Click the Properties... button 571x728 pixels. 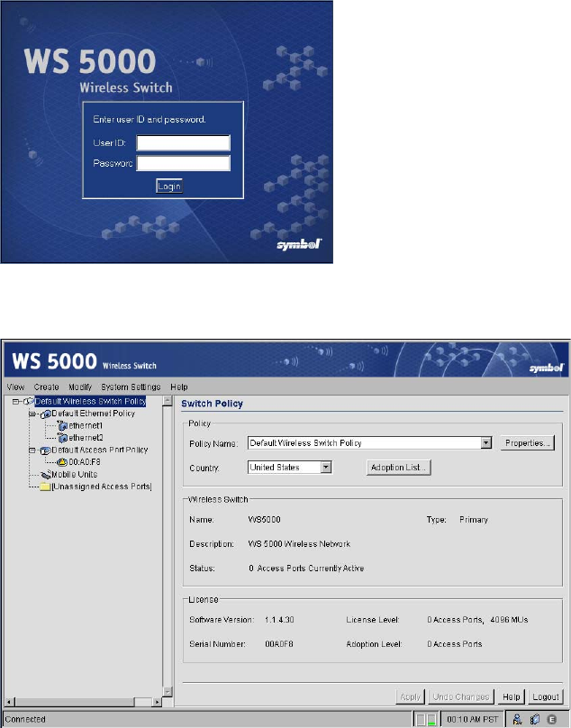click(x=528, y=443)
